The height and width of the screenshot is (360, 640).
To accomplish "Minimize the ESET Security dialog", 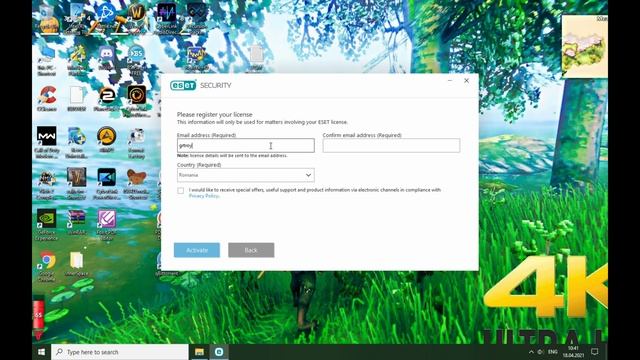I will pyautogui.click(x=450, y=81).
